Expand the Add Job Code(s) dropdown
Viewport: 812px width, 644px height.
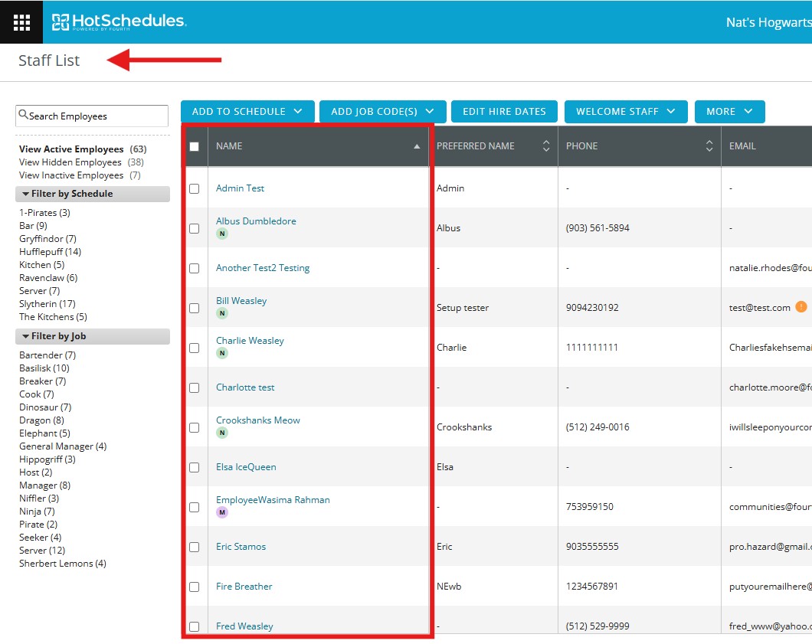click(382, 111)
